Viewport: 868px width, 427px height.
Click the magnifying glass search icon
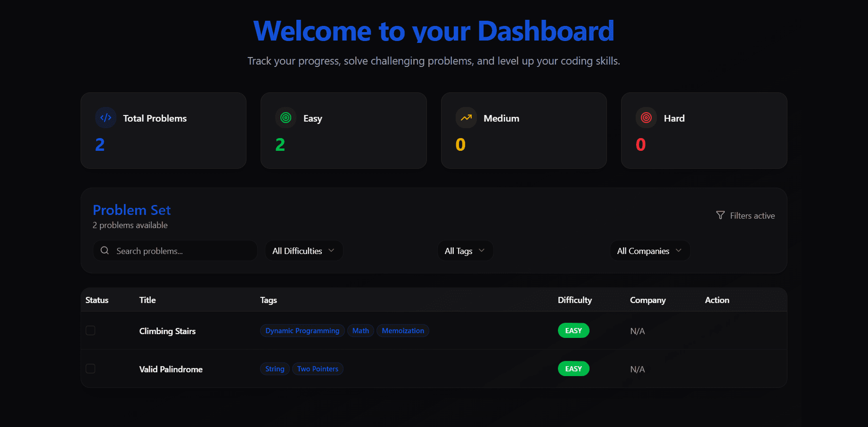click(x=105, y=251)
